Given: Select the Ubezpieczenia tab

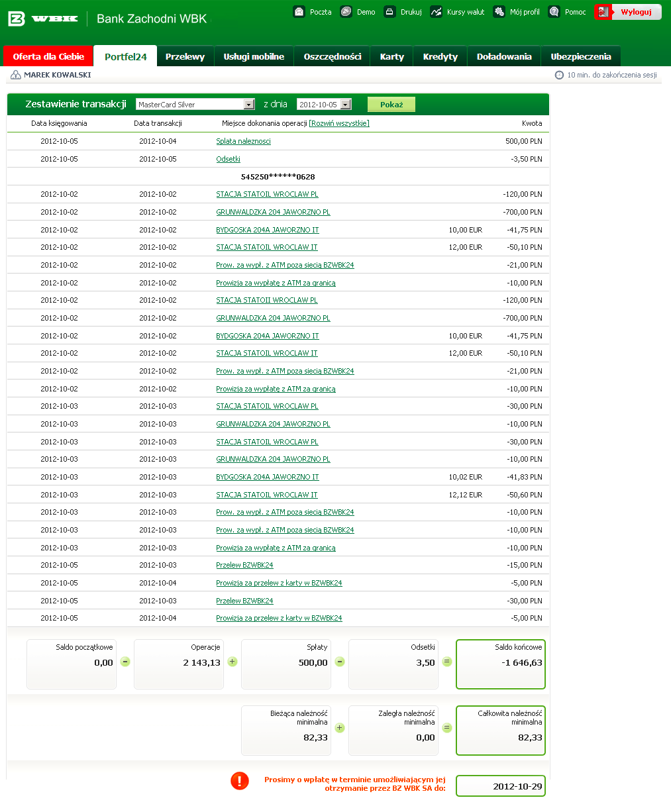Looking at the screenshot, I should 581,56.
